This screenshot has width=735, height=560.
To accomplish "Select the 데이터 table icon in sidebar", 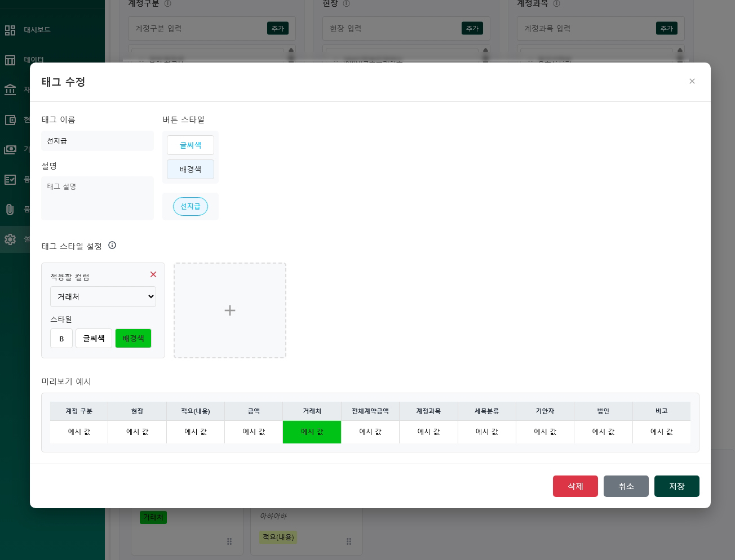I will (x=10, y=59).
